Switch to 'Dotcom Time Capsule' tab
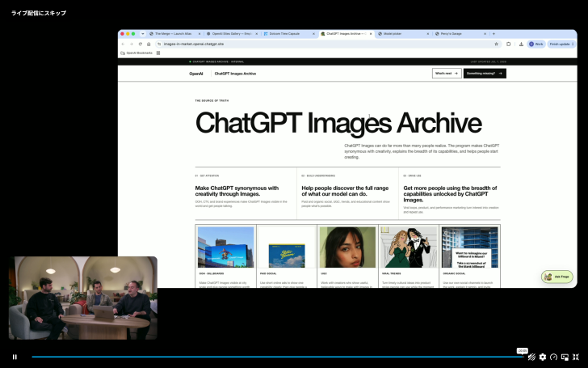 (288, 34)
